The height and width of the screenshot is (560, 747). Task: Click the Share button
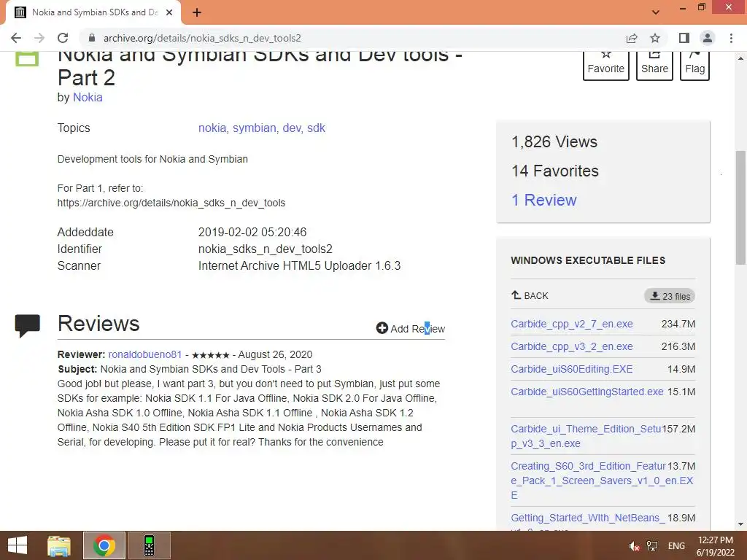point(654,66)
